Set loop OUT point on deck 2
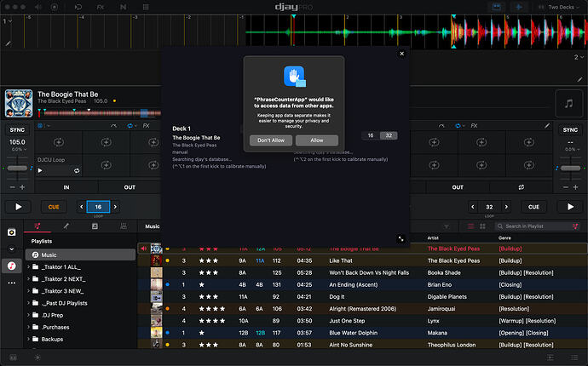Image resolution: width=588 pixels, height=366 pixels. click(x=458, y=187)
